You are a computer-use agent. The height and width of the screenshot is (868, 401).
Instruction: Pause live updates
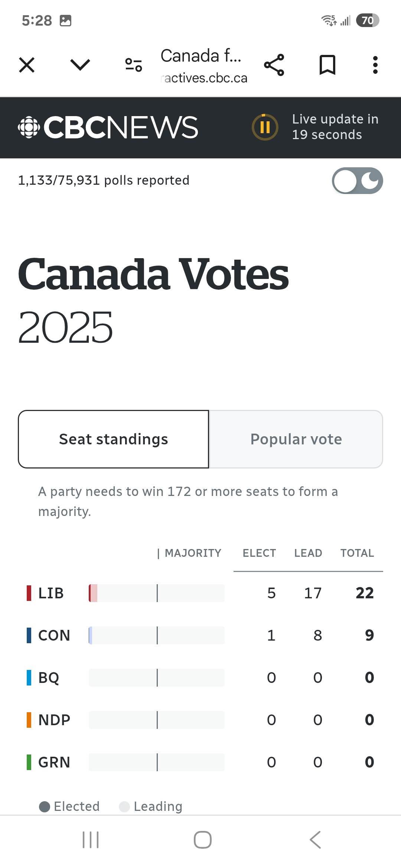click(x=265, y=127)
